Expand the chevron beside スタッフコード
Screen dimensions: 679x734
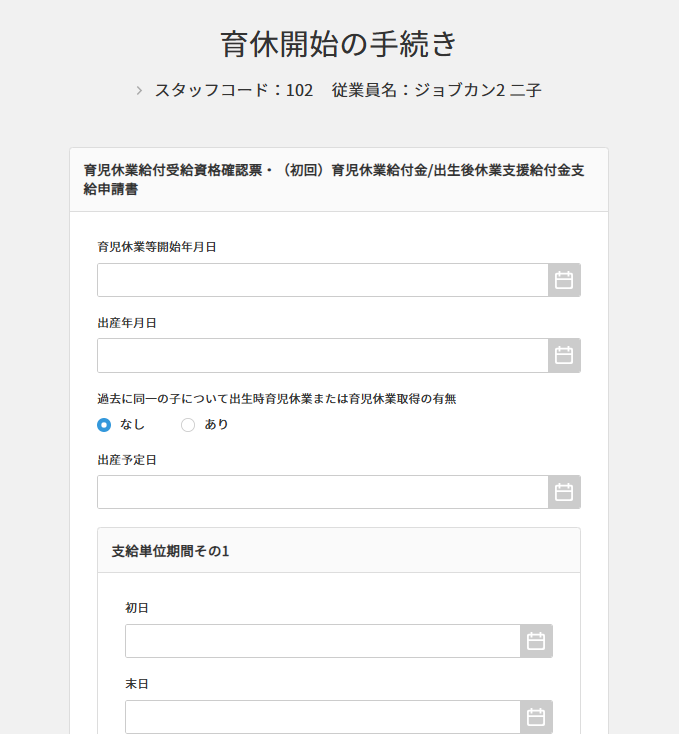[139, 90]
